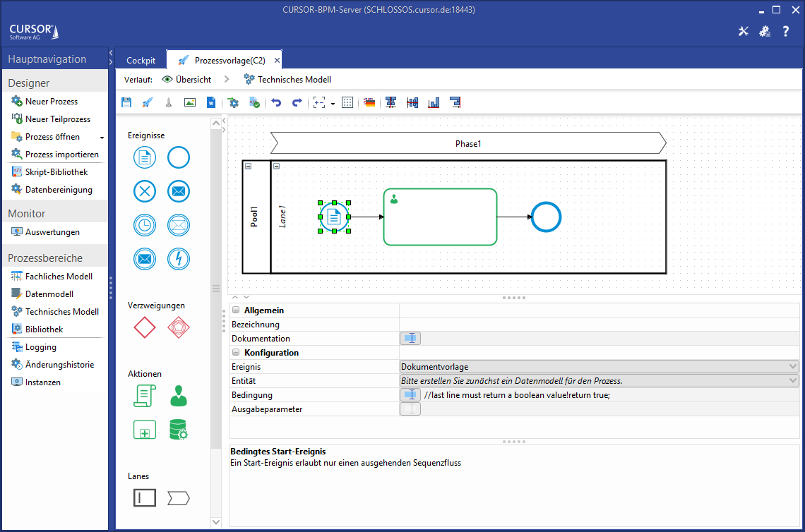Select the timer event in Ereignisse palette
The height and width of the screenshot is (532, 805).
pyautogui.click(x=145, y=225)
